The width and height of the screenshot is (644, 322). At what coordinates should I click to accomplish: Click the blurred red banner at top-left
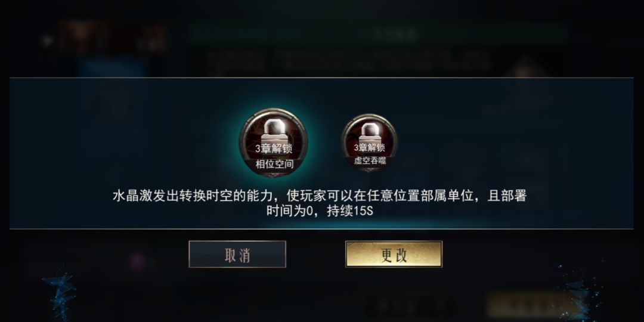pos(113,38)
